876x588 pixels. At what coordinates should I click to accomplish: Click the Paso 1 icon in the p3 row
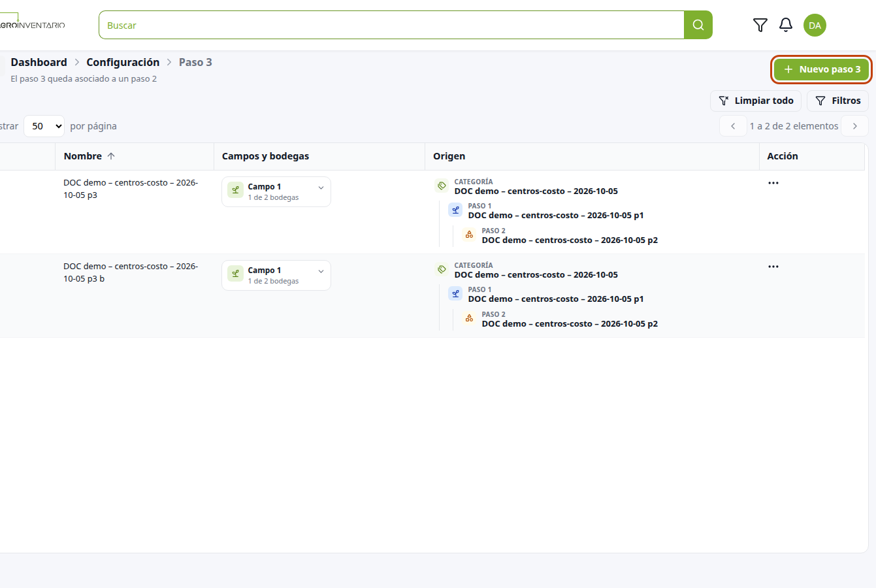tap(455, 210)
